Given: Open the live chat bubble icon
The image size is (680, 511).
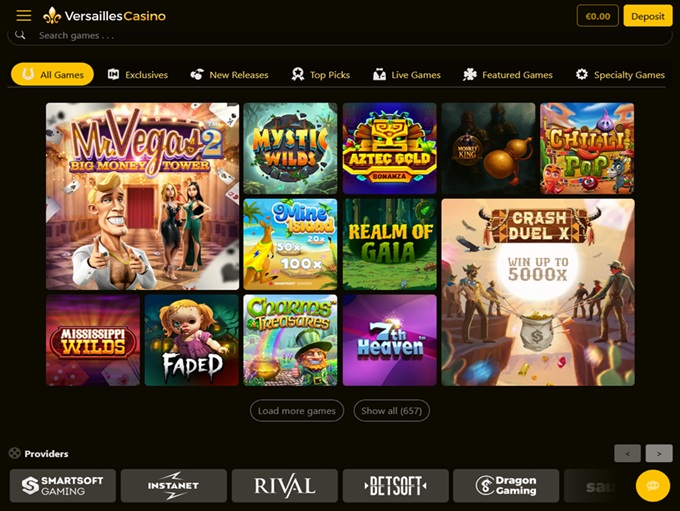Looking at the screenshot, I should coord(653,485).
